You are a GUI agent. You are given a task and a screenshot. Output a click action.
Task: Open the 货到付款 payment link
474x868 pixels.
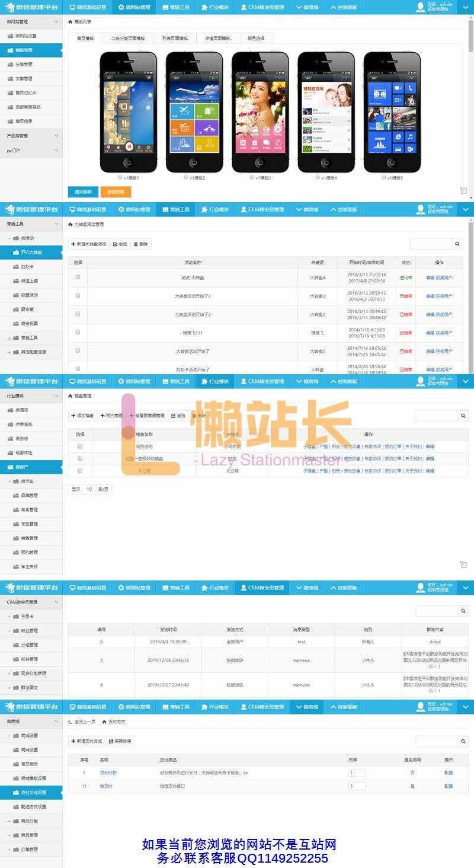(x=108, y=773)
